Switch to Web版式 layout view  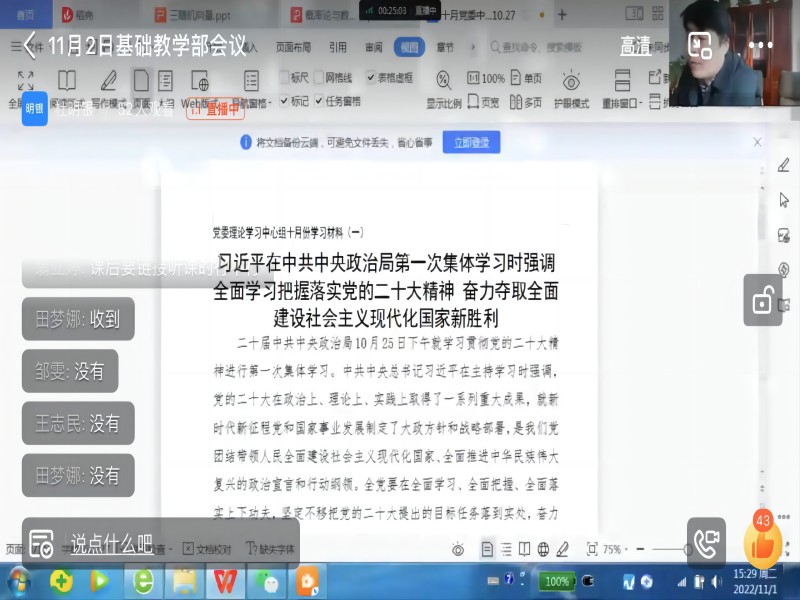[199, 88]
